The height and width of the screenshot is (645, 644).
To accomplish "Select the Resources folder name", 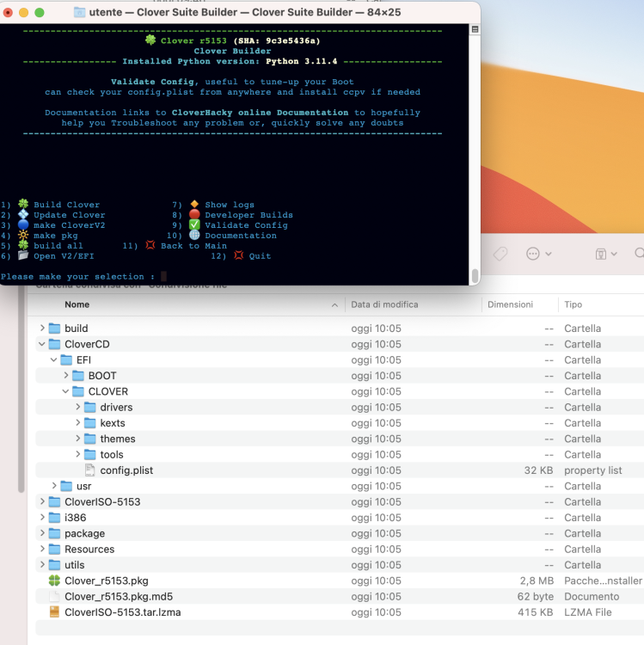I will [x=89, y=550].
